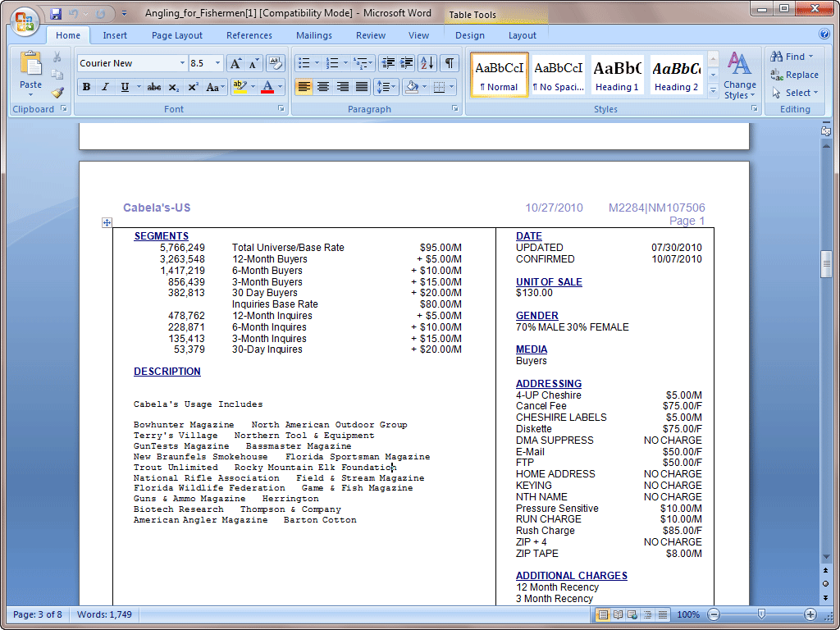The image size is (840, 630).
Task: Click the Zoom In plus on zoom slider
Action: click(x=810, y=614)
